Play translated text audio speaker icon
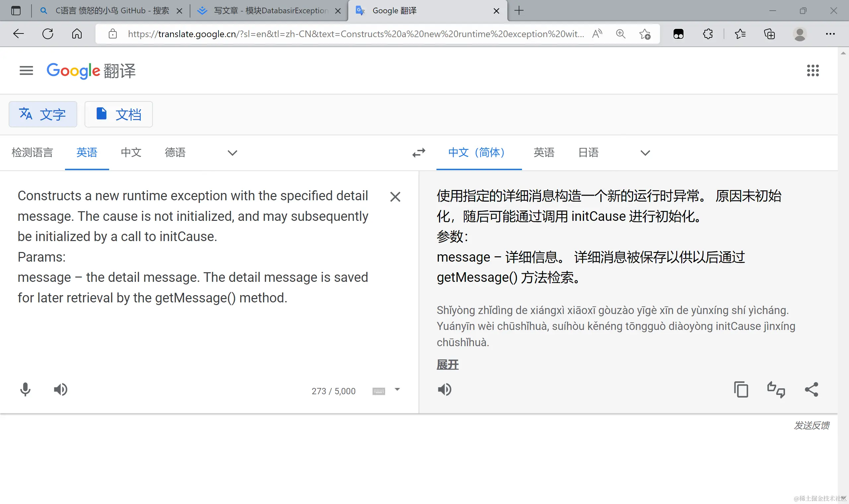The width and height of the screenshot is (849, 504). tap(444, 390)
